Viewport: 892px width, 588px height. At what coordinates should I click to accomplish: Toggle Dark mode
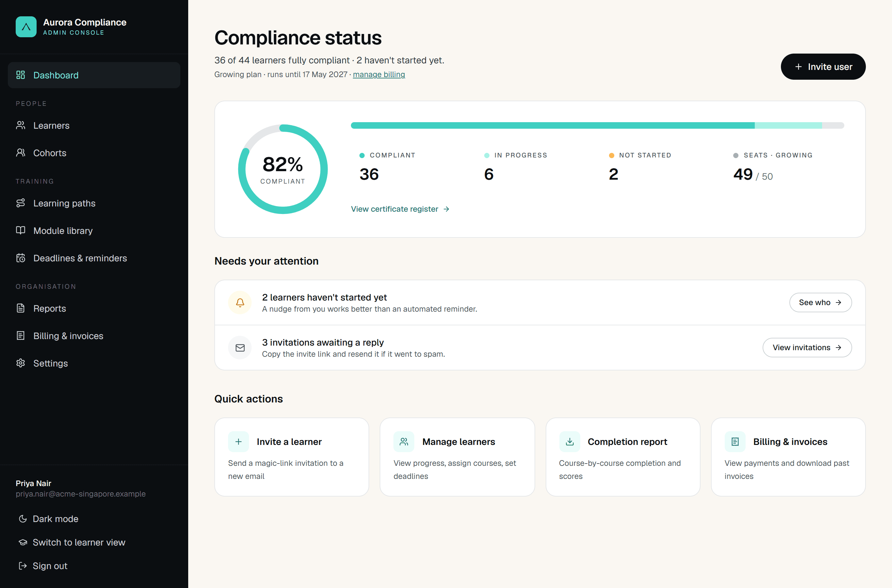tap(48, 519)
